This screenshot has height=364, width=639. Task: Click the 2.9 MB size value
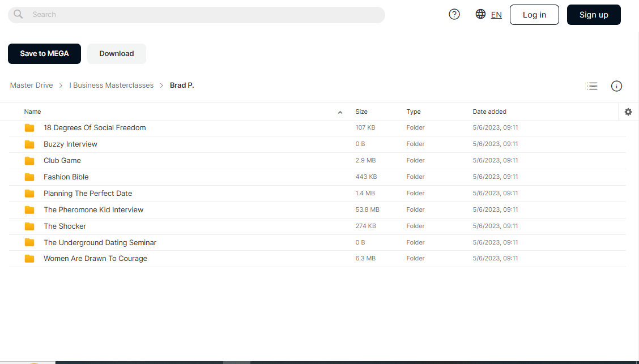[x=365, y=160]
